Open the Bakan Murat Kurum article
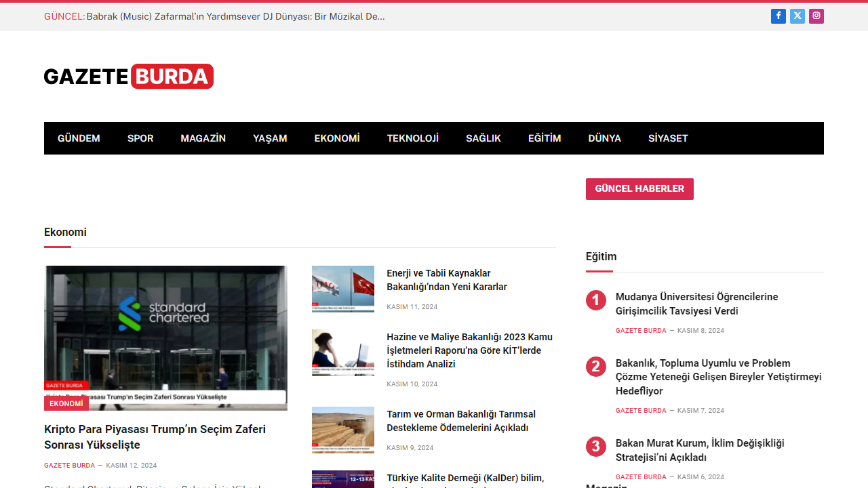868x488 pixels. point(699,450)
